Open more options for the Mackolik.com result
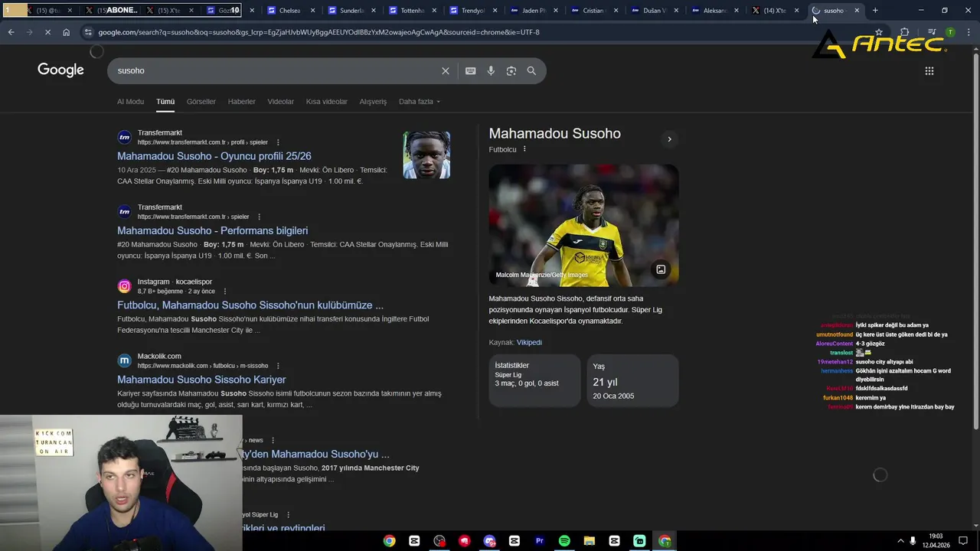 tap(278, 366)
